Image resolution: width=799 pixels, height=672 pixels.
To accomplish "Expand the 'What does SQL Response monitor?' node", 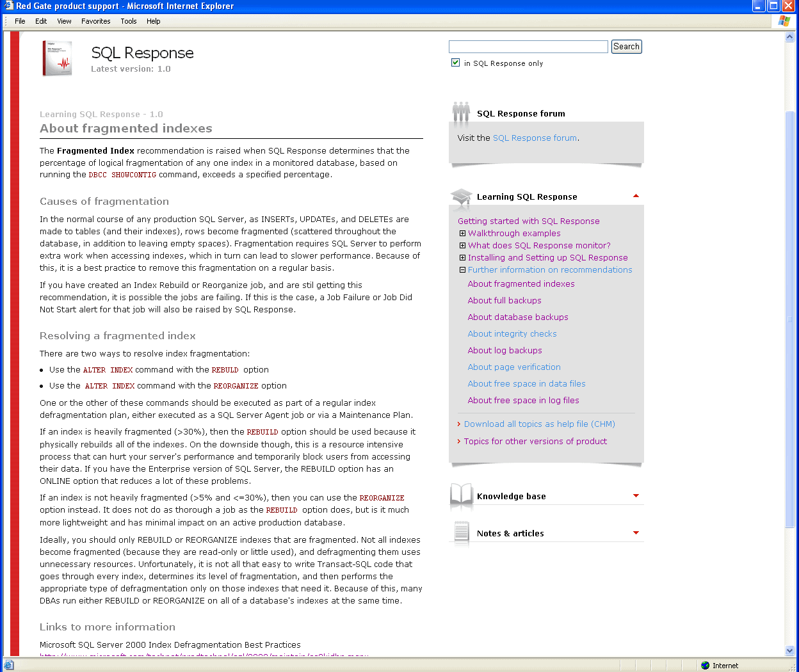I will point(462,246).
